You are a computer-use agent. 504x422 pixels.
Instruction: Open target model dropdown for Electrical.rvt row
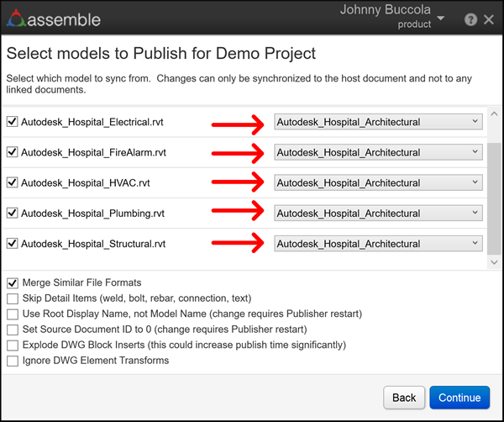[x=378, y=122]
